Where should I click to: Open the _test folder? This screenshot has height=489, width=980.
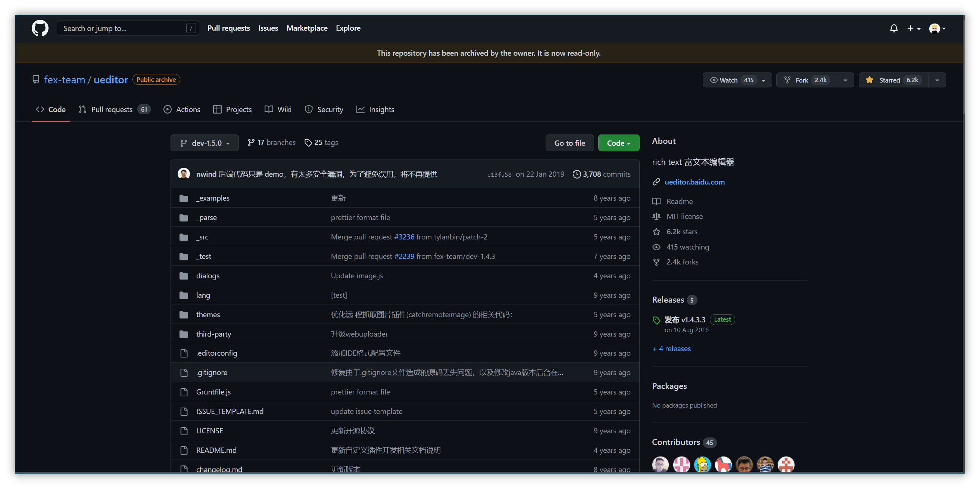[x=203, y=256]
